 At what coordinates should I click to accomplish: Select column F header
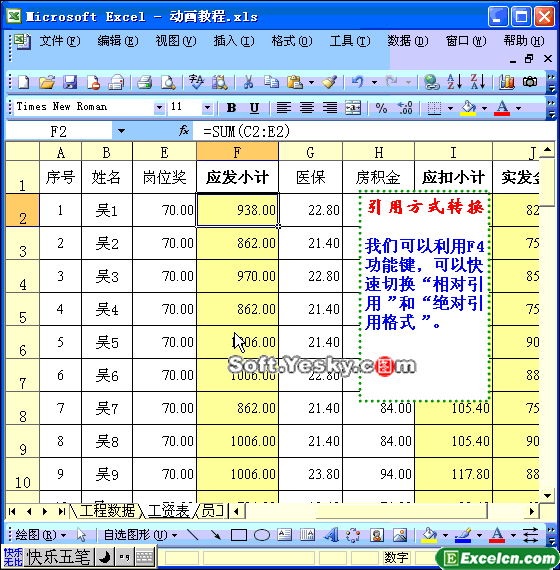(237, 152)
